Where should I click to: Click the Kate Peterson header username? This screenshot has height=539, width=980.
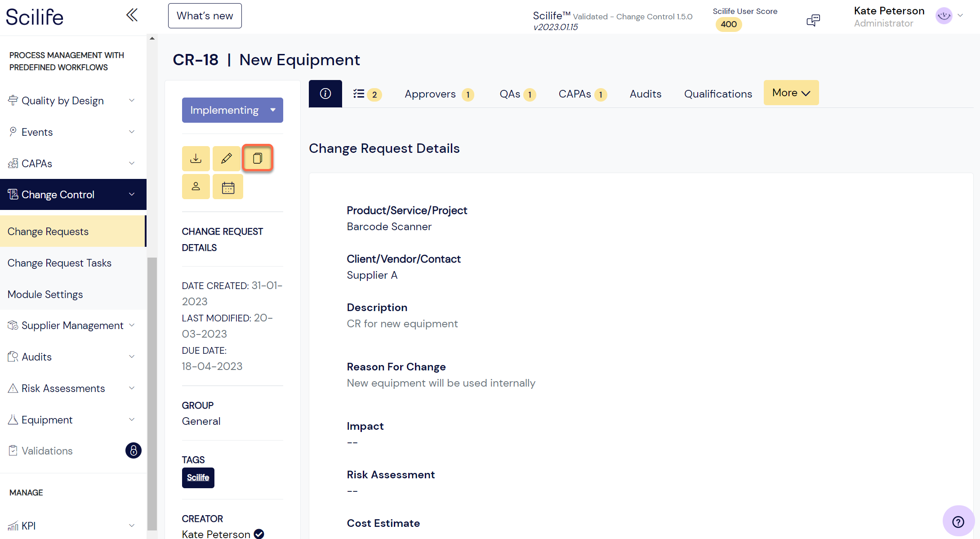(889, 11)
